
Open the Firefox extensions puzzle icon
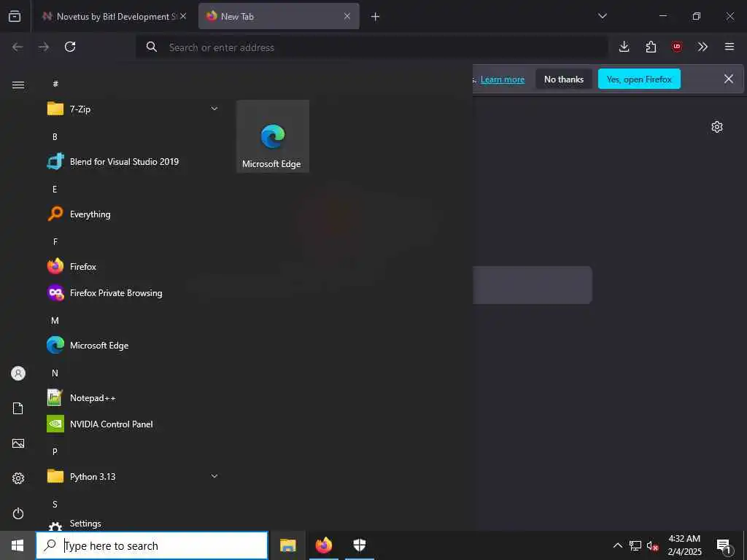[651, 47]
